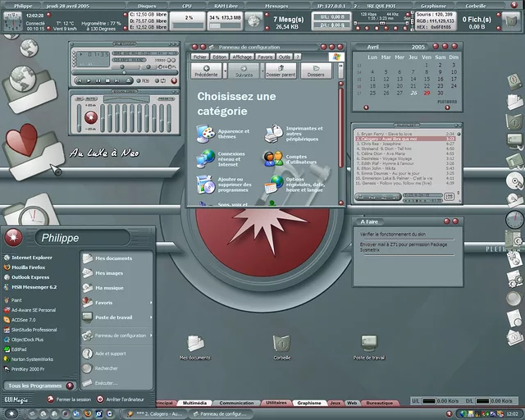Click the Connexions réseau et Internet icon
This screenshot has width=525, height=420.
click(x=205, y=157)
